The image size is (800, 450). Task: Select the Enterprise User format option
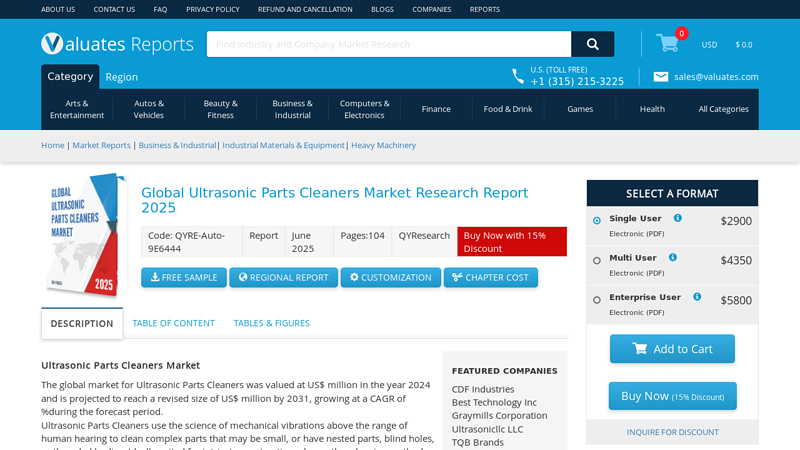(597, 299)
